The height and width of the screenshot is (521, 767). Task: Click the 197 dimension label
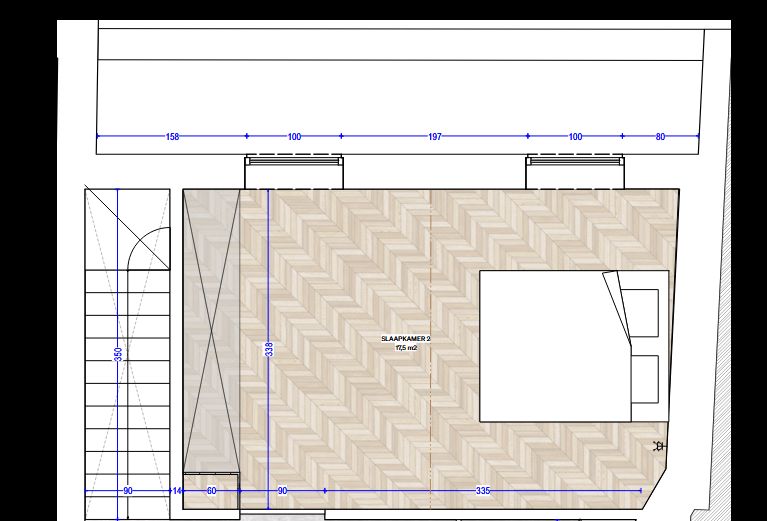pos(434,136)
